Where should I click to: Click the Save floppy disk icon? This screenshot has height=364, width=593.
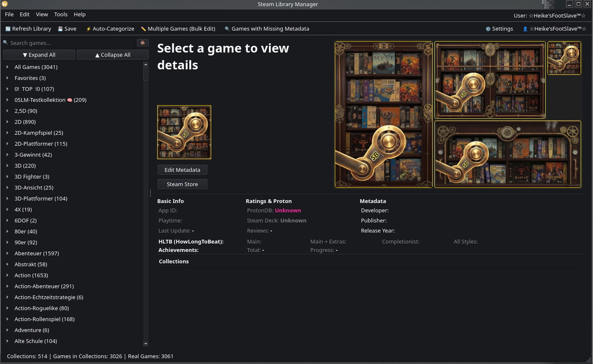(x=60, y=29)
